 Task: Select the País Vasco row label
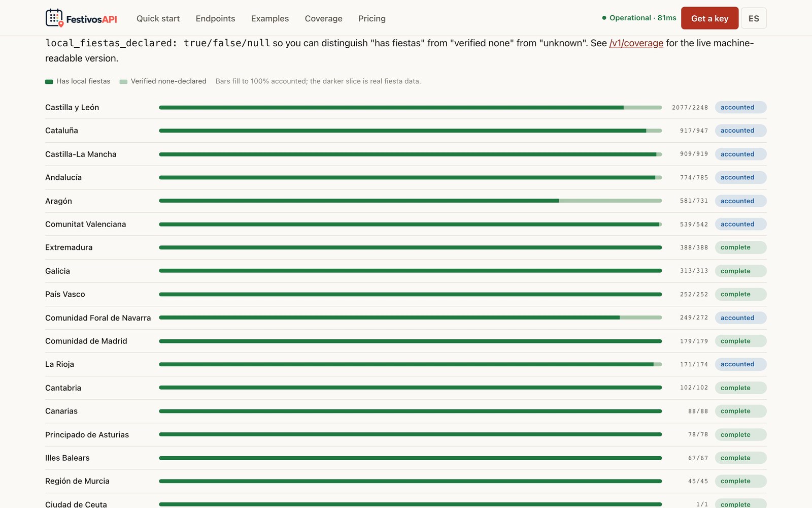(x=65, y=294)
